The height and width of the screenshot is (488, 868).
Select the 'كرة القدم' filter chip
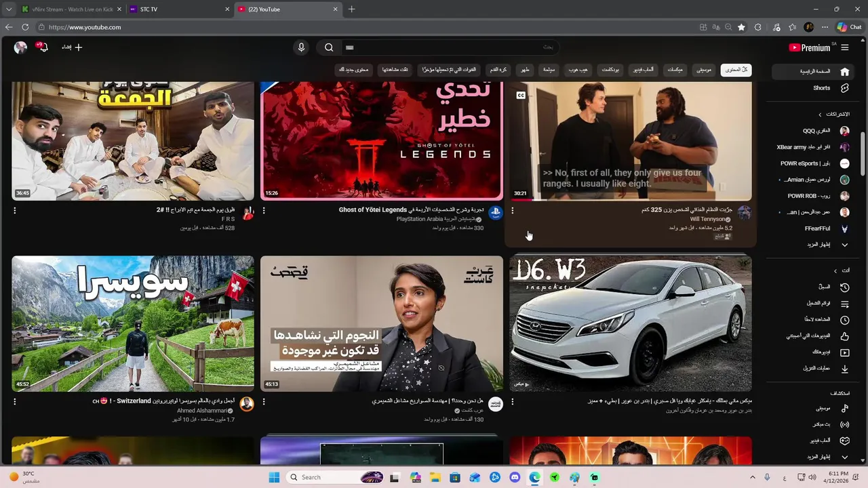(x=498, y=70)
